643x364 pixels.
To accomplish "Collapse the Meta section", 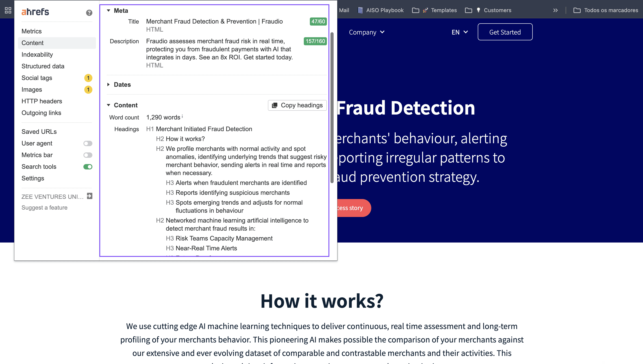I will pyautogui.click(x=109, y=11).
